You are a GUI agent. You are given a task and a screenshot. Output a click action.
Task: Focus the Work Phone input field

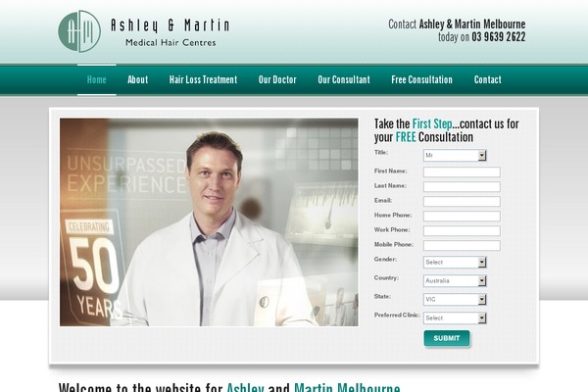pyautogui.click(x=462, y=230)
